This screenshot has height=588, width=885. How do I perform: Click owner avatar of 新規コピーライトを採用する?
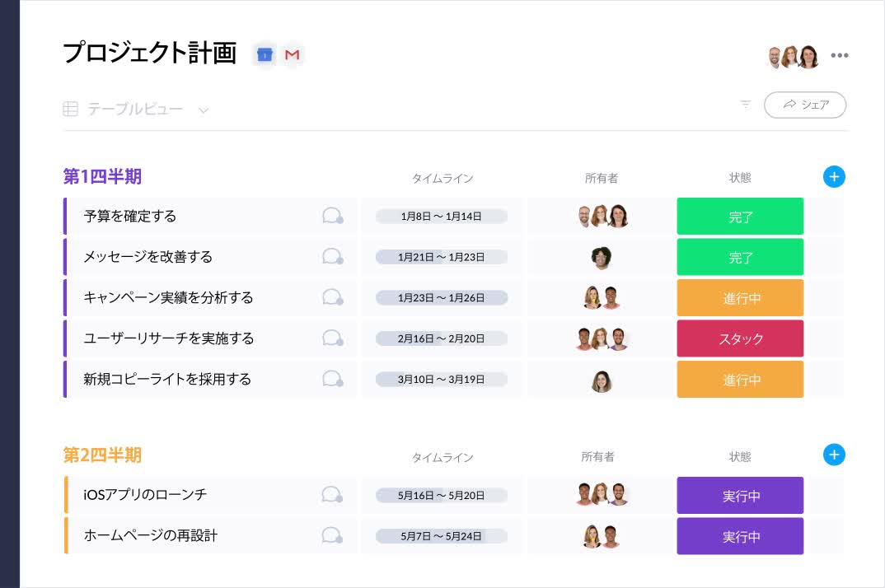pos(602,380)
